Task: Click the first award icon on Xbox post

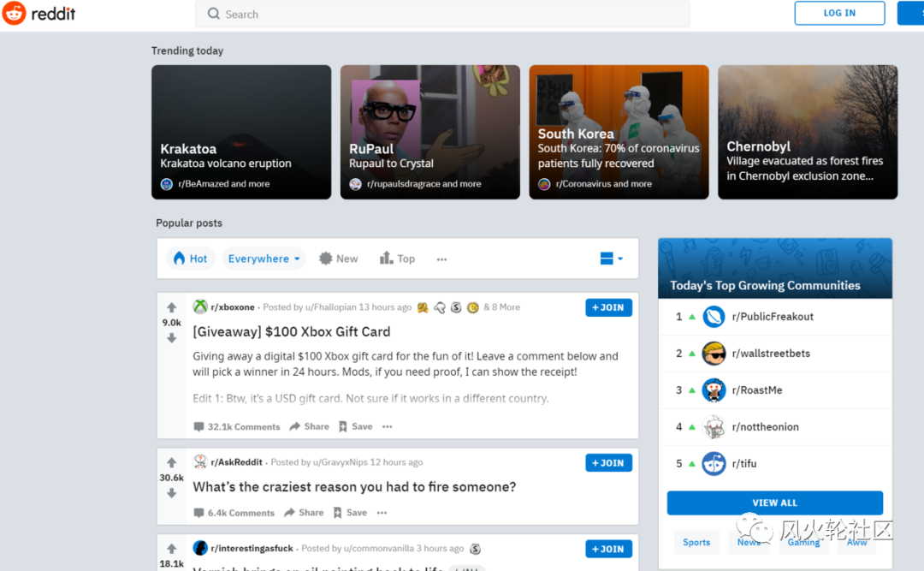Action: tap(423, 307)
